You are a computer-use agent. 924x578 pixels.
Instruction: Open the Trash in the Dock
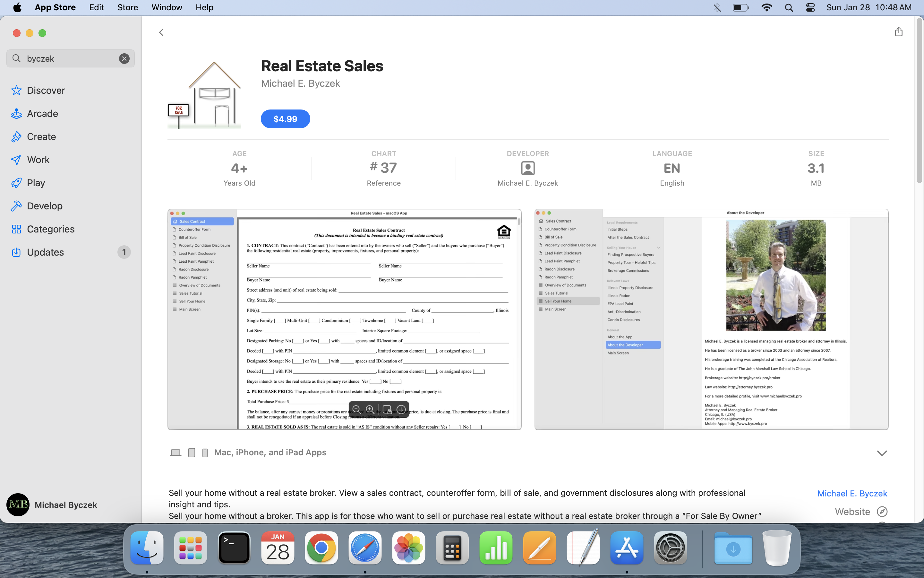coord(777,547)
